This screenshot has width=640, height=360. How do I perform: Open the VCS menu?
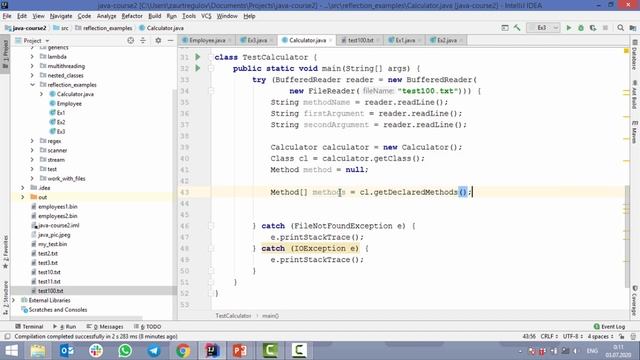tap(206, 16)
